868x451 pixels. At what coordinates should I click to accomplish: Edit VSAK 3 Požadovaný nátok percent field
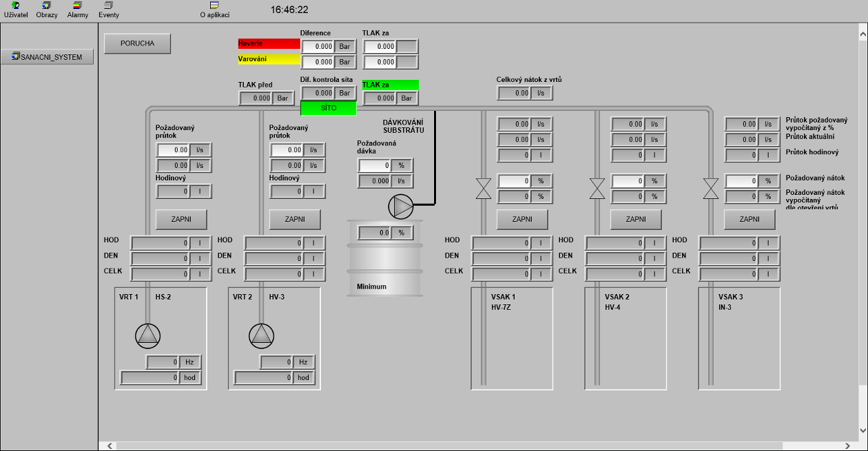(742, 181)
